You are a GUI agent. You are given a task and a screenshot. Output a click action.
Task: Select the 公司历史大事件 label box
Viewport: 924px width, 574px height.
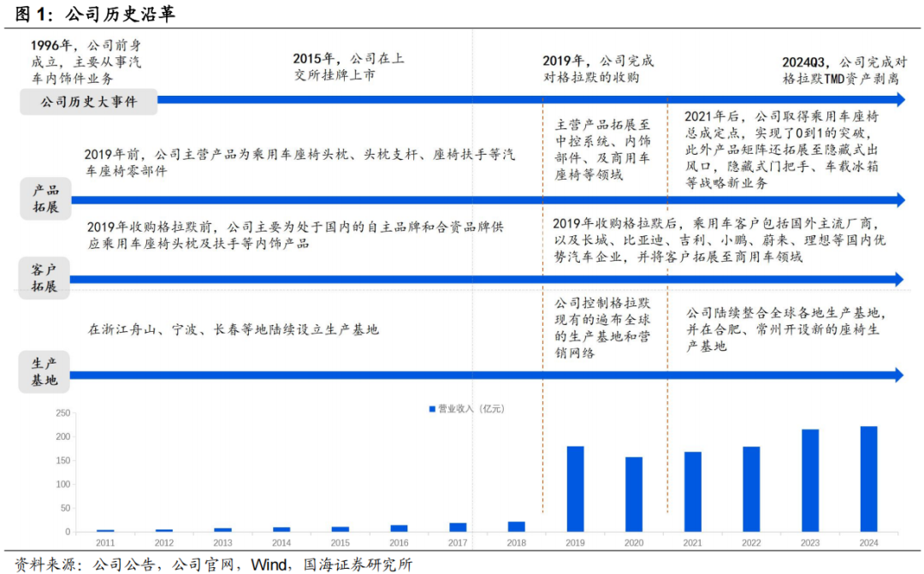[x=88, y=102]
